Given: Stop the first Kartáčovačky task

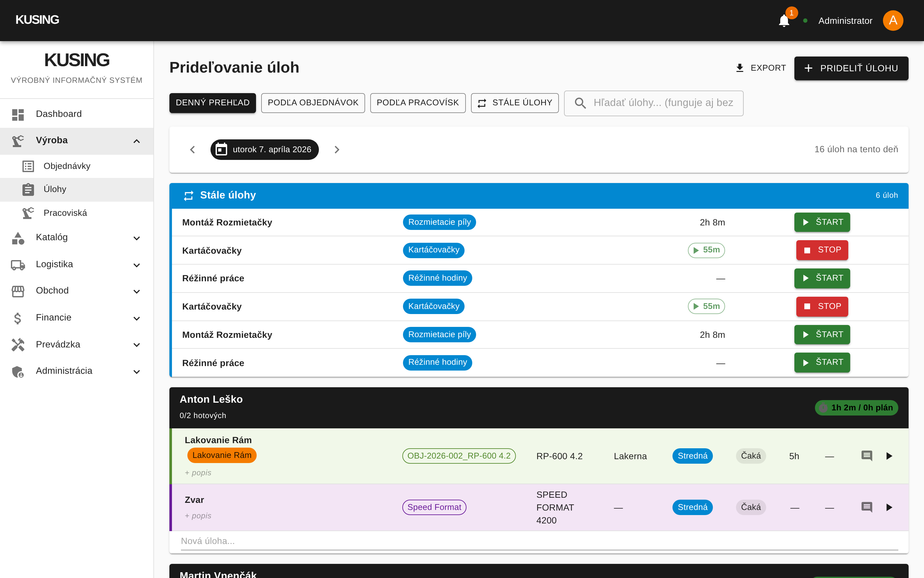Looking at the screenshot, I should (x=822, y=250).
